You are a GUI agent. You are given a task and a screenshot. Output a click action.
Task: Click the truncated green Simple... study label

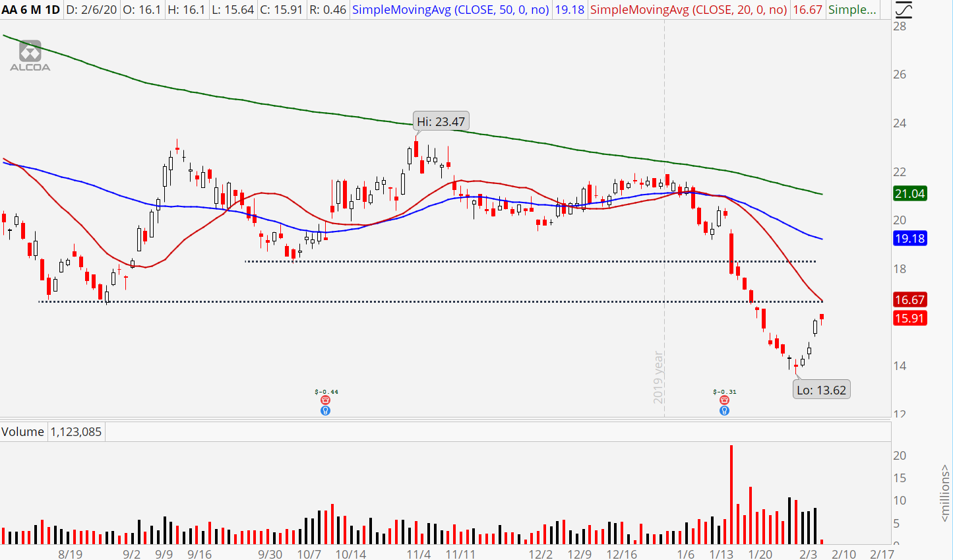852,10
